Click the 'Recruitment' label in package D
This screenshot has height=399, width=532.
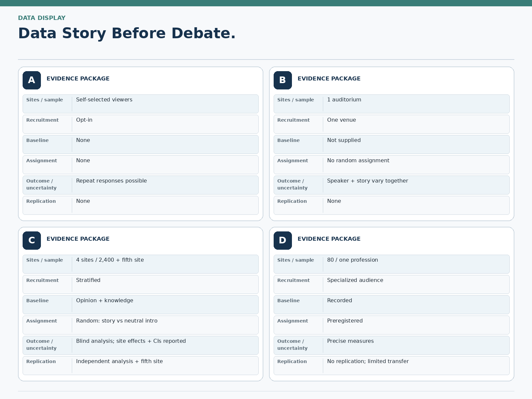[x=293, y=280]
